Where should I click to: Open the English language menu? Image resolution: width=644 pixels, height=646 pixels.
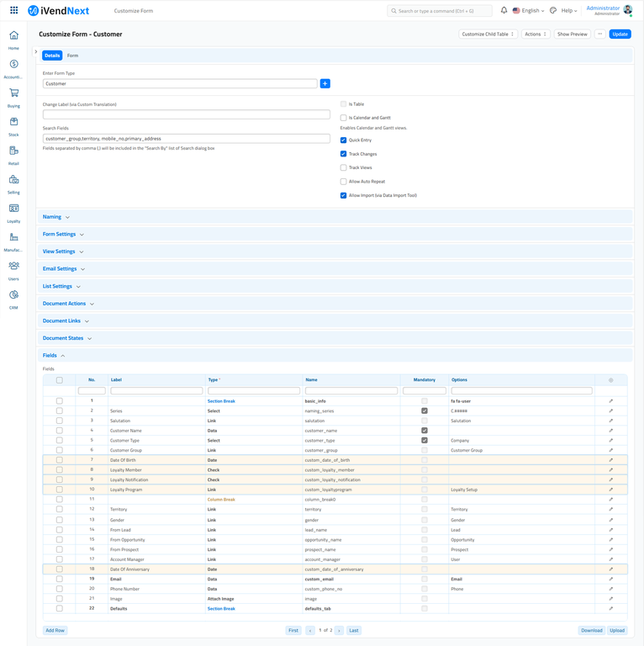[x=528, y=11]
